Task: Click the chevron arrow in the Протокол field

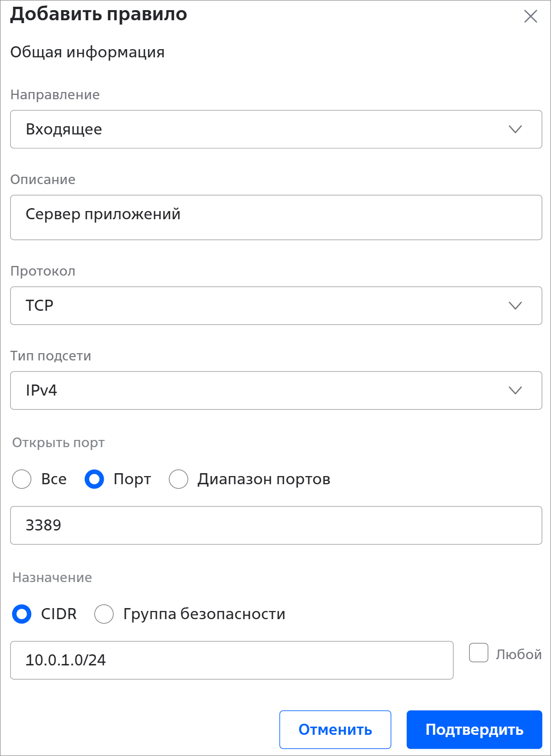Action: tap(515, 305)
